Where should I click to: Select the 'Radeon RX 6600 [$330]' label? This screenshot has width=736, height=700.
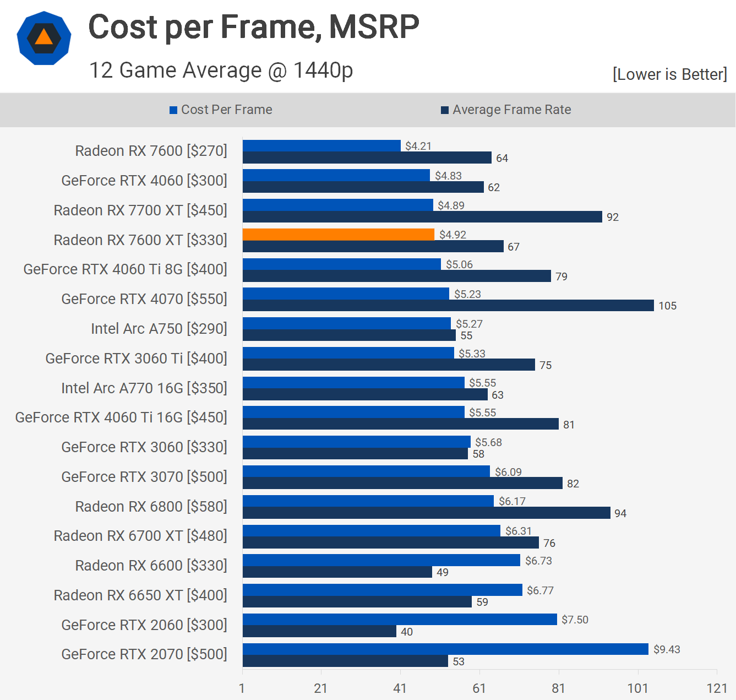(151, 566)
